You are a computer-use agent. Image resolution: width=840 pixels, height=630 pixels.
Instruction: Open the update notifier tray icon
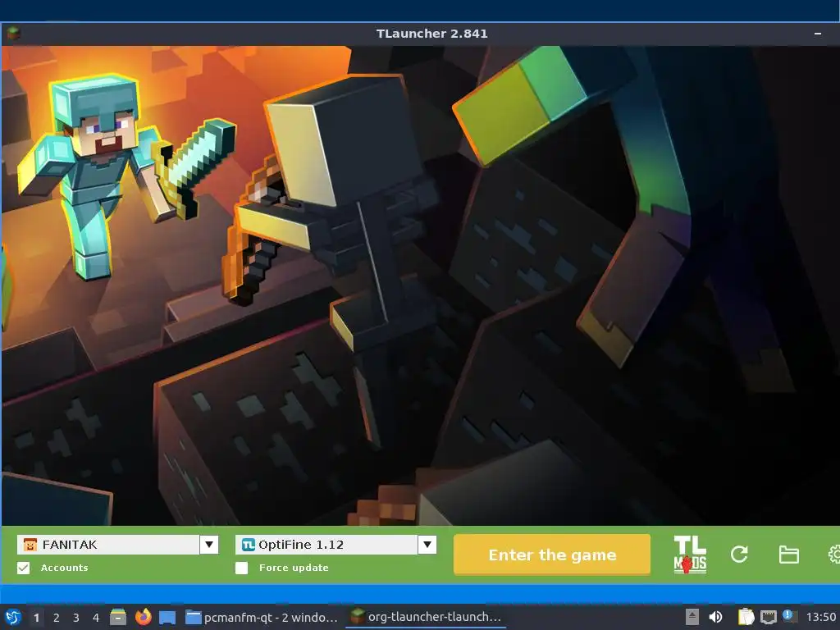[789, 616]
